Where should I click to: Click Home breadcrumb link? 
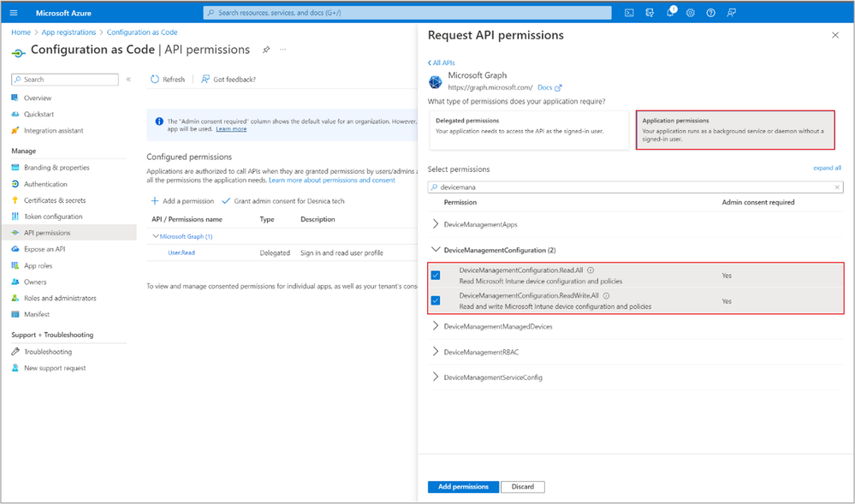[21, 33]
